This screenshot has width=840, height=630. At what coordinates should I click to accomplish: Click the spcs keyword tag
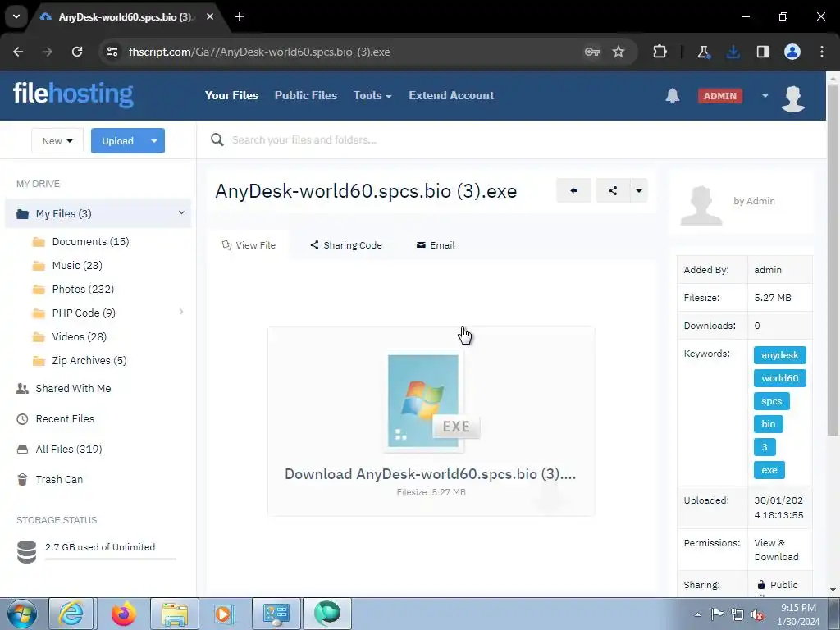coord(771,401)
